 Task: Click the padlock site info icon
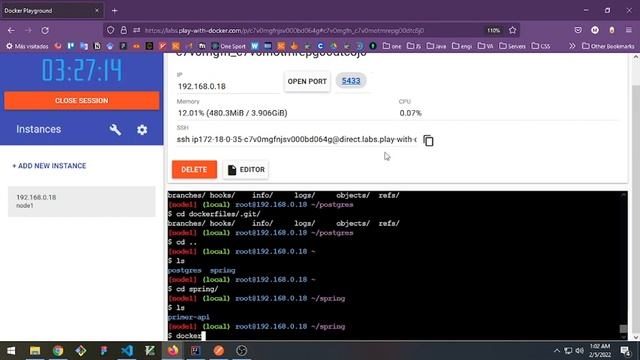coord(123,30)
